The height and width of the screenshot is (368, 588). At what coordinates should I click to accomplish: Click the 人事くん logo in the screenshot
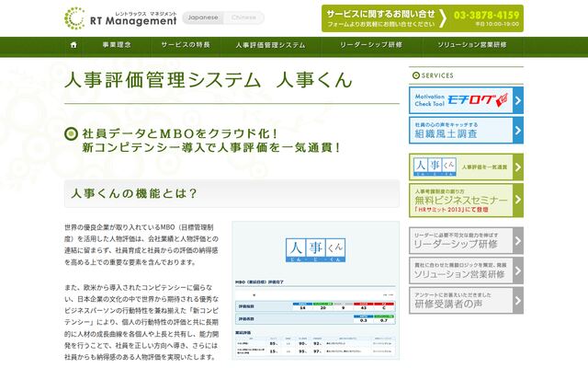click(x=315, y=249)
